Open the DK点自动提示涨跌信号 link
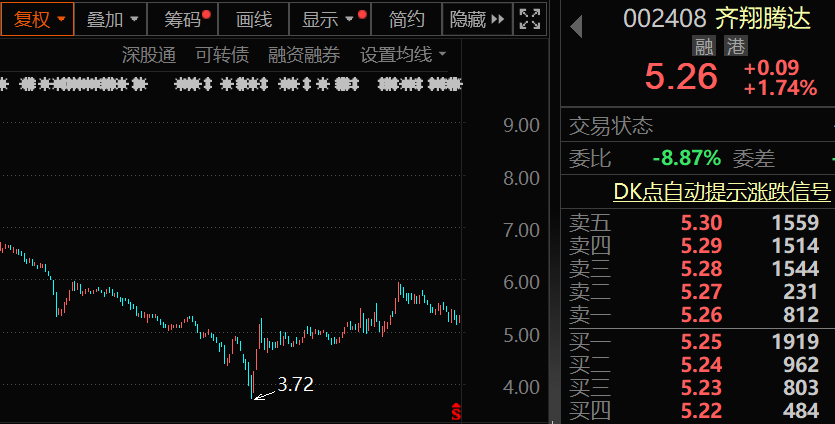 pos(721,192)
